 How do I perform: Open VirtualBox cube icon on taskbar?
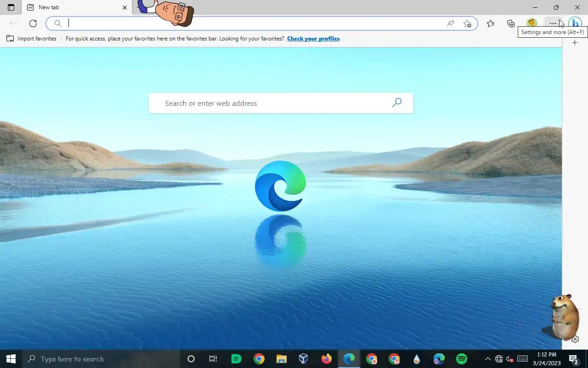tap(304, 359)
